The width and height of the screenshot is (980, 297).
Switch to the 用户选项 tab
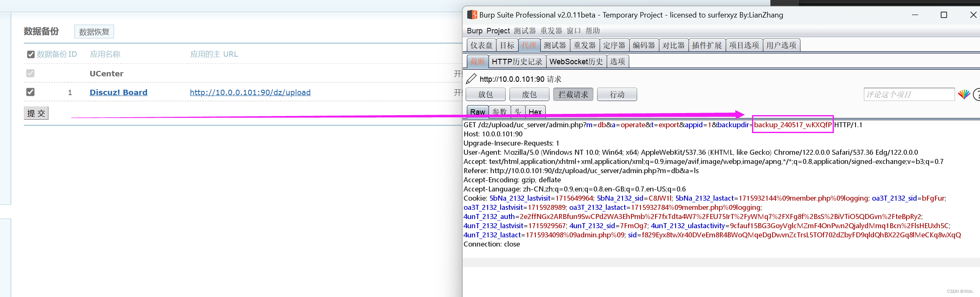tap(781, 45)
